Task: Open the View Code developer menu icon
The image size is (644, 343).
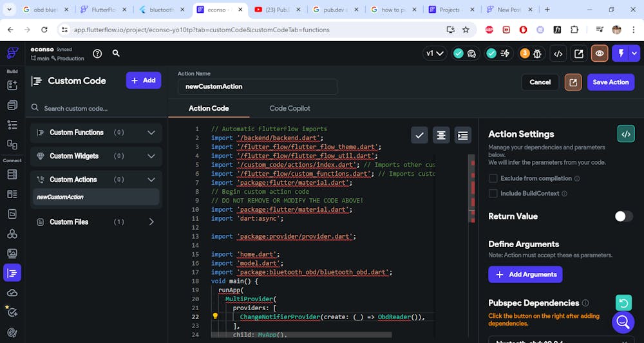Action: (x=558, y=53)
